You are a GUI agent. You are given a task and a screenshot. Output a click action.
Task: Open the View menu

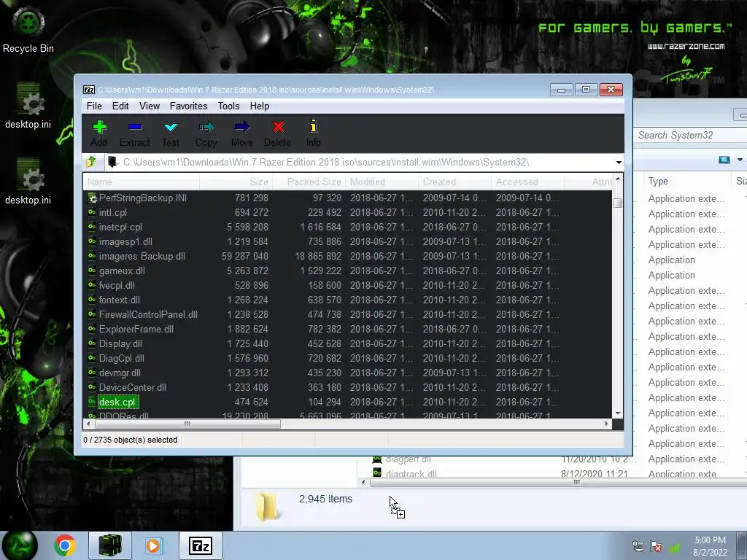(x=149, y=106)
